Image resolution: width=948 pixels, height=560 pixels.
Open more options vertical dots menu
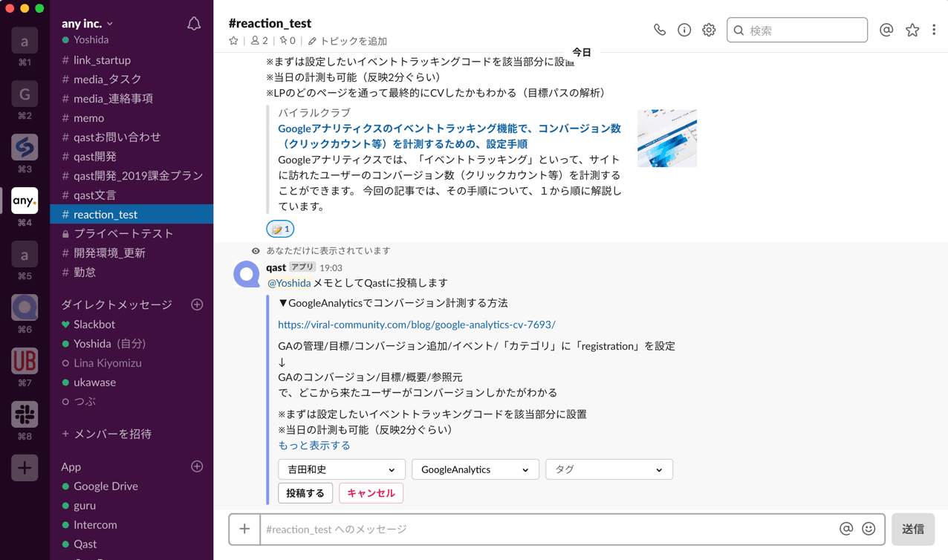[x=934, y=30]
